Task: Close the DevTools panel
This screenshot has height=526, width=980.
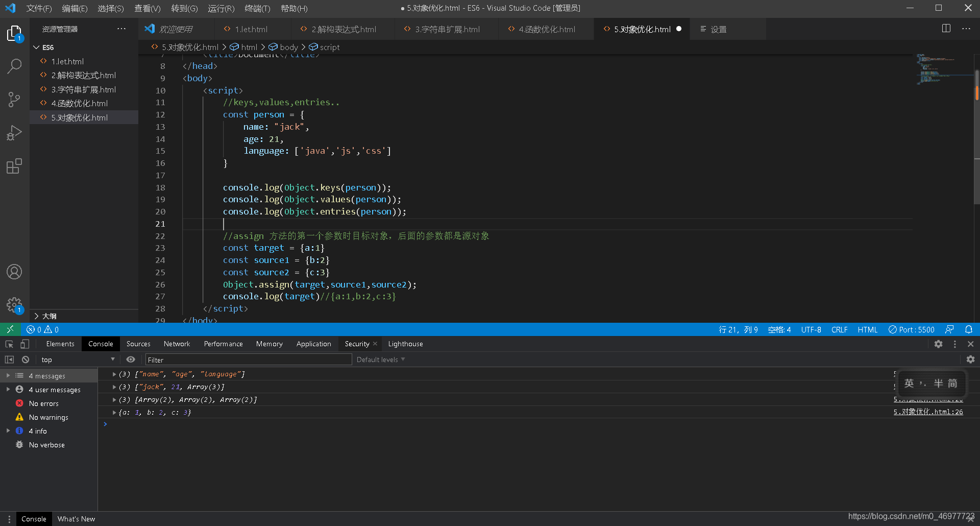Action: 970,344
